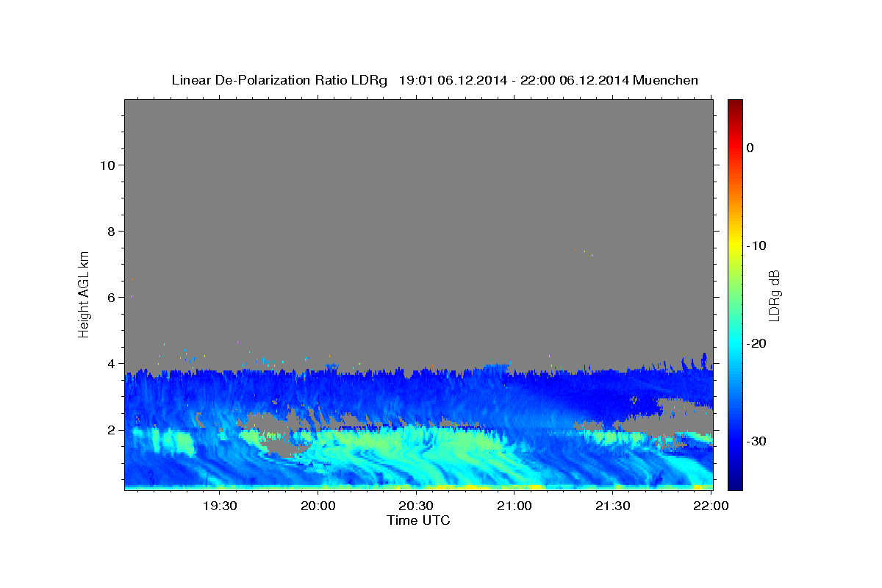Click the colorbar value -20
The height and width of the screenshot is (588, 882).
pos(756,343)
